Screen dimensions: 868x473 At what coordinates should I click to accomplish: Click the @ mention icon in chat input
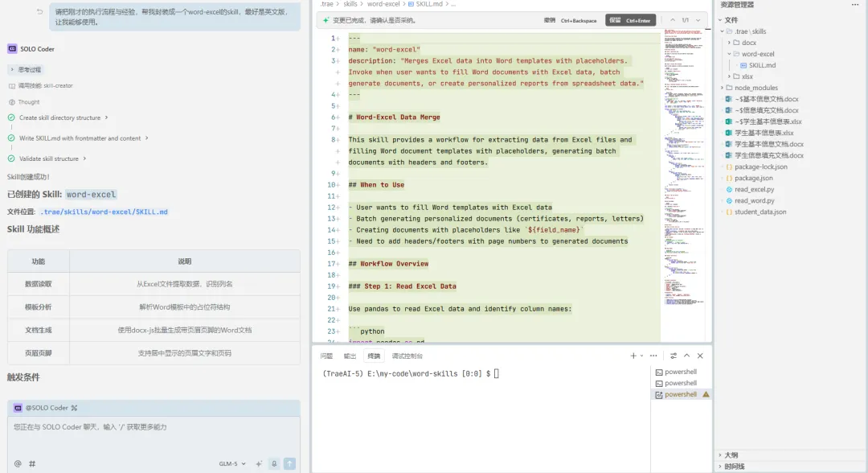18,463
